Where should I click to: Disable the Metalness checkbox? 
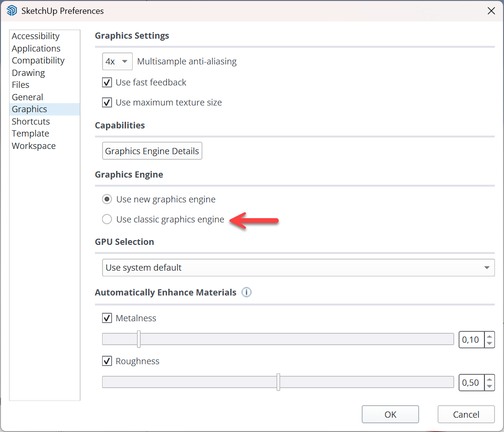pyautogui.click(x=107, y=318)
